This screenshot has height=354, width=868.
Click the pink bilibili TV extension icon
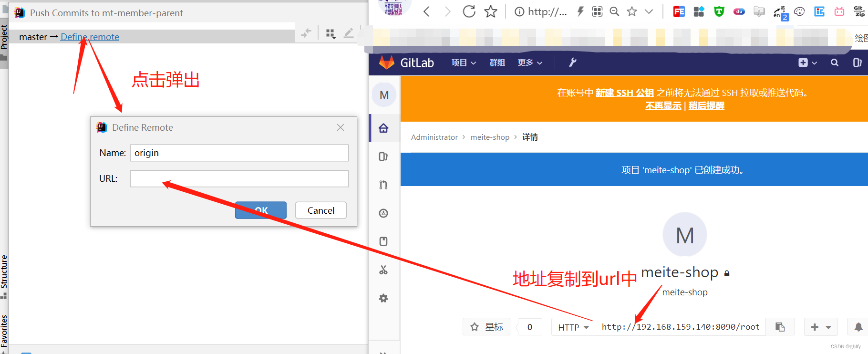pyautogui.click(x=839, y=11)
